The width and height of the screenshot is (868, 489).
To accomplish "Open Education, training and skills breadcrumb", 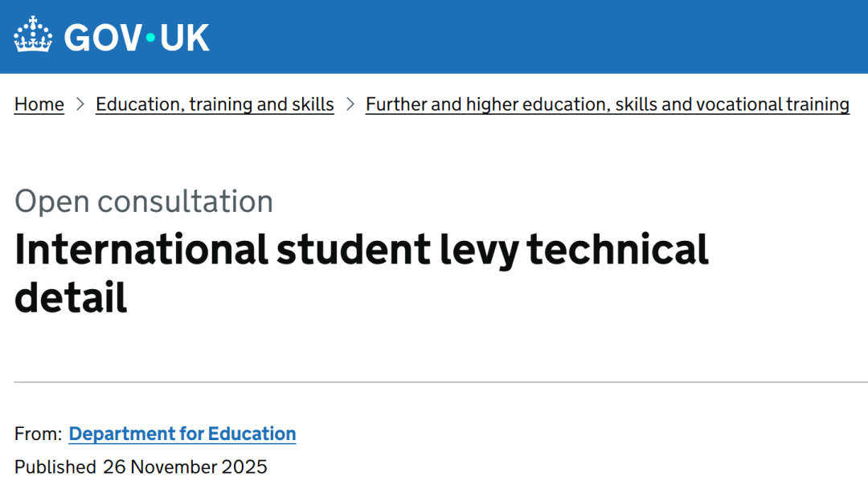I will (x=215, y=104).
